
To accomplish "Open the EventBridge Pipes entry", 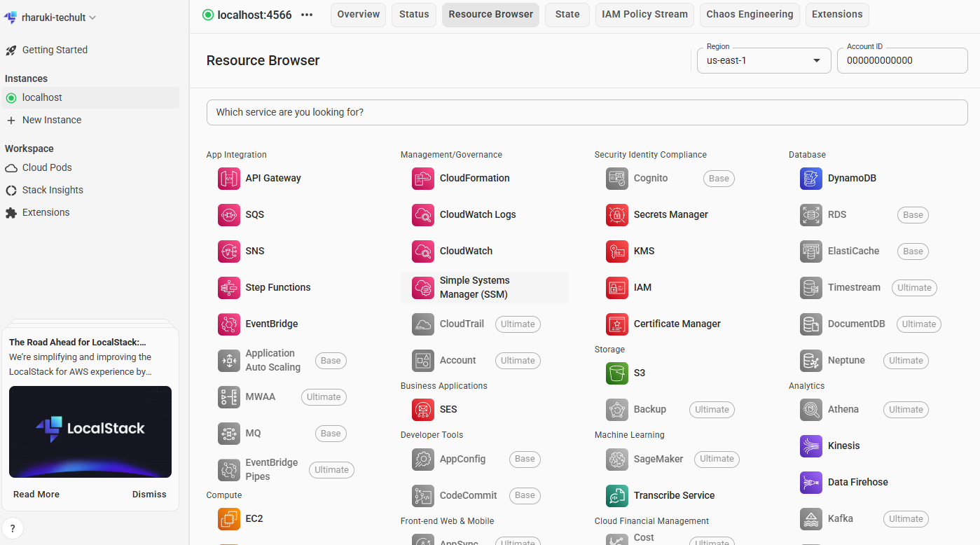I will click(x=272, y=469).
